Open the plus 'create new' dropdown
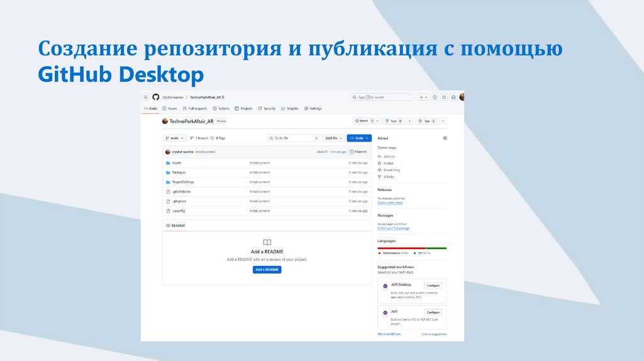Screen dimensions: 644x361 pyautogui.click(x=423, y=97)
